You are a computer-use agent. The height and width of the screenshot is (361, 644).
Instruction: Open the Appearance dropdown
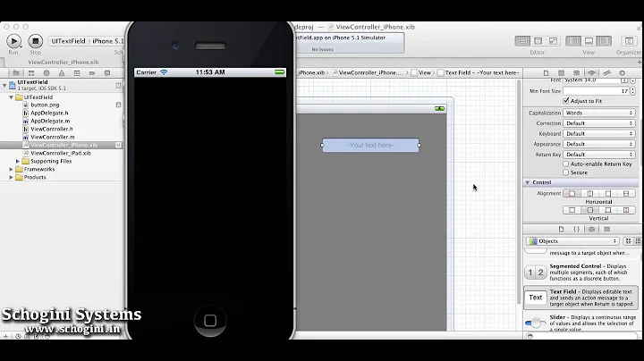[598, 144]
